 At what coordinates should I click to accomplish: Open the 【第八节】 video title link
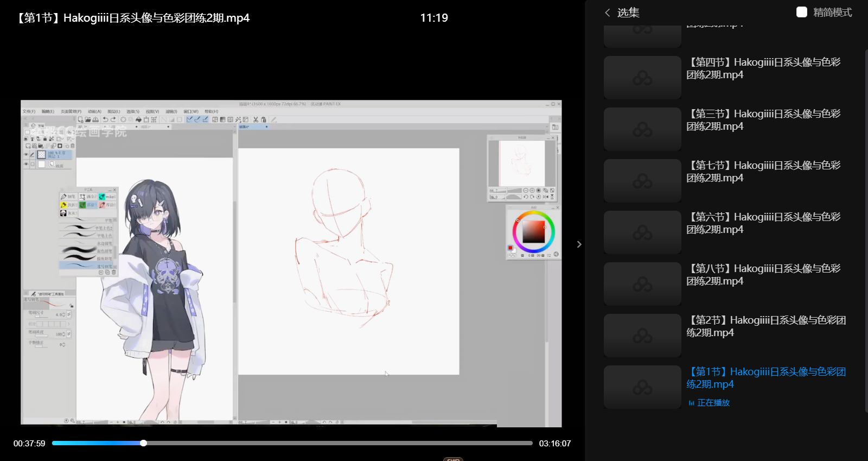point(763,275)
